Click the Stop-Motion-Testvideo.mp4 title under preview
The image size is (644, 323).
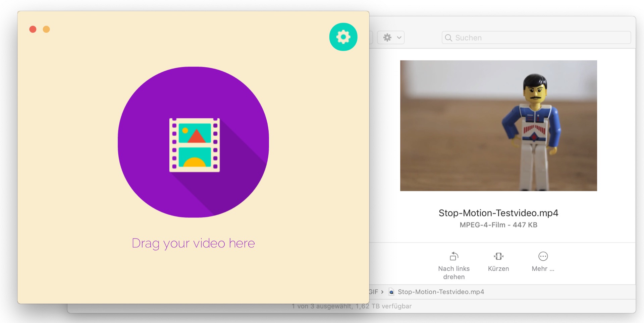(498, 213)
